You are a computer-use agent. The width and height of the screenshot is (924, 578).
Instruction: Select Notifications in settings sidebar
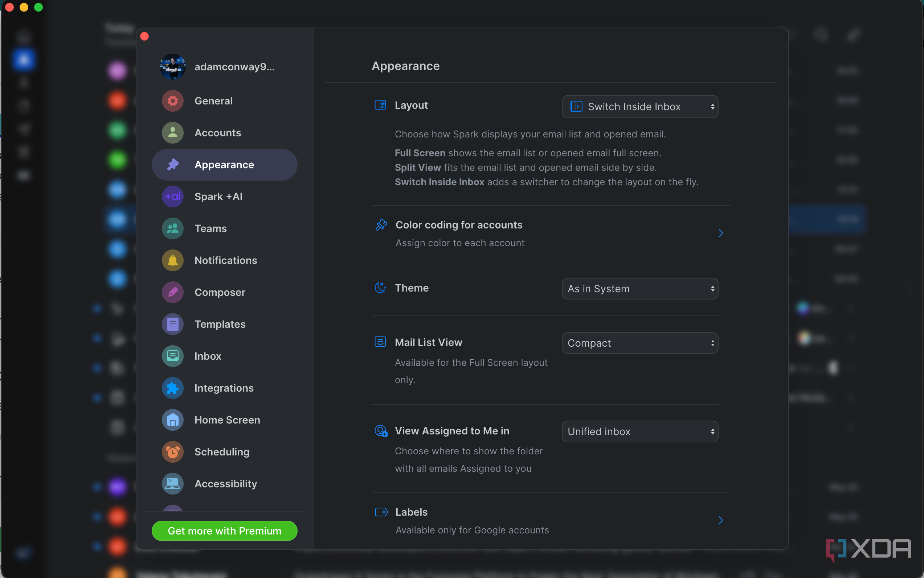pyautogui.click(x=225, y=260)
